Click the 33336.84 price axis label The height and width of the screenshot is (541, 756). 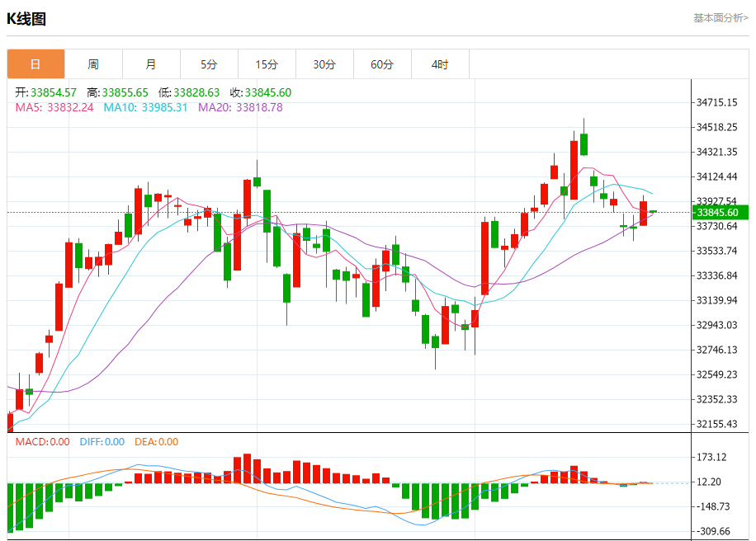coord(717,275)
